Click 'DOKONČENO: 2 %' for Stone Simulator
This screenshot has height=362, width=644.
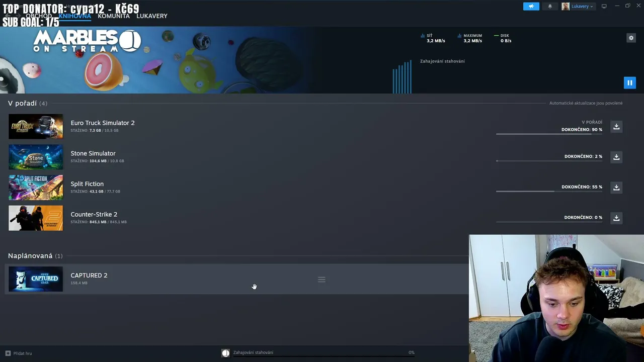coord(583,156)
